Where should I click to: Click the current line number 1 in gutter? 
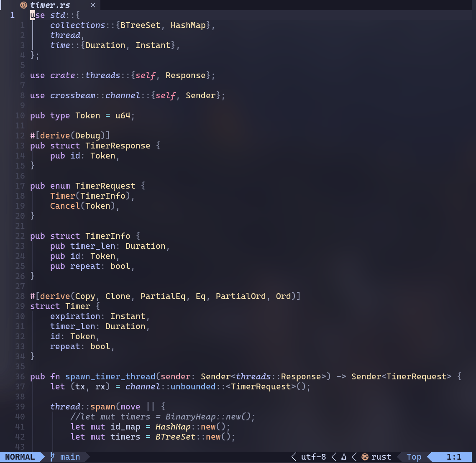(x=12, y=15)
